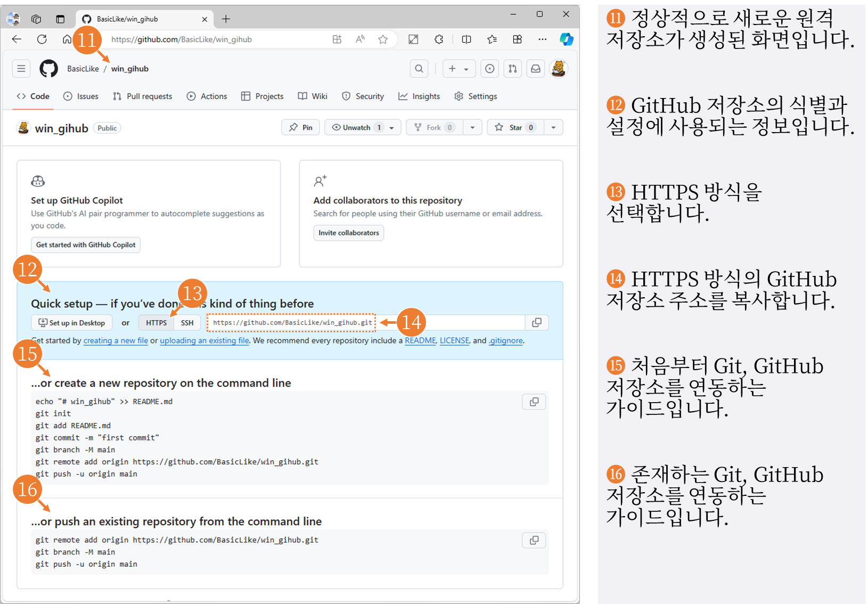Follow the uploading an existing file link
Image resolution: width=868 pixels, height=604 pixels.
(x=204, y=340)
